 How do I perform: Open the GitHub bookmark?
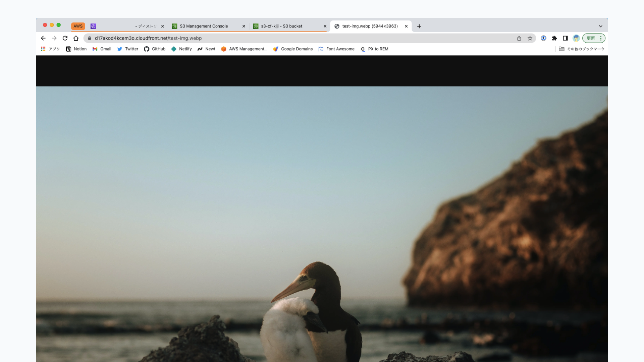[155, 49]
